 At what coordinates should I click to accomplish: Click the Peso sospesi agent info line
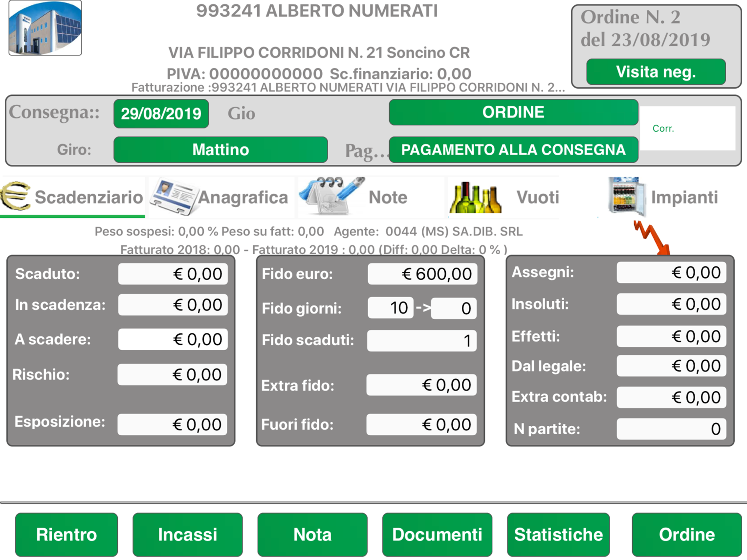[309, 232]
